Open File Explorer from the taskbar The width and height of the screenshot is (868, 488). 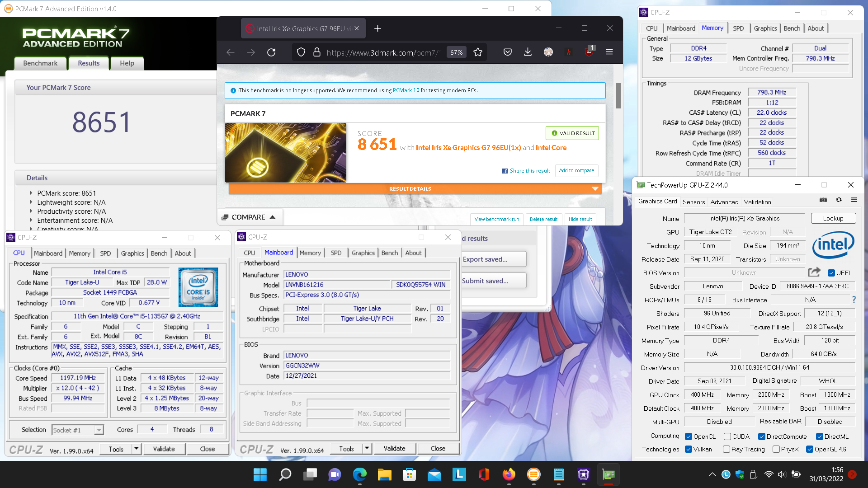(x=385, y=474)
